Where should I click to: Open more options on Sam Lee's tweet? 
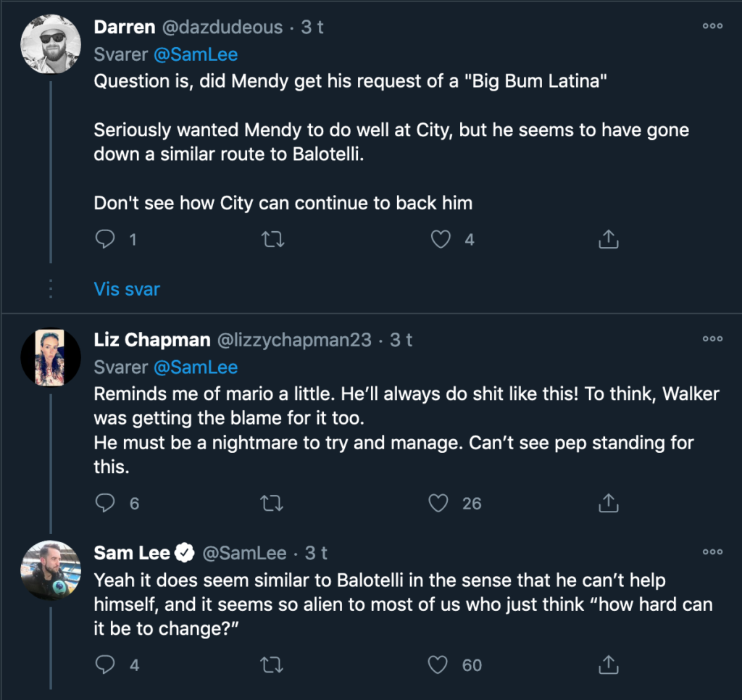click(712, 552)
